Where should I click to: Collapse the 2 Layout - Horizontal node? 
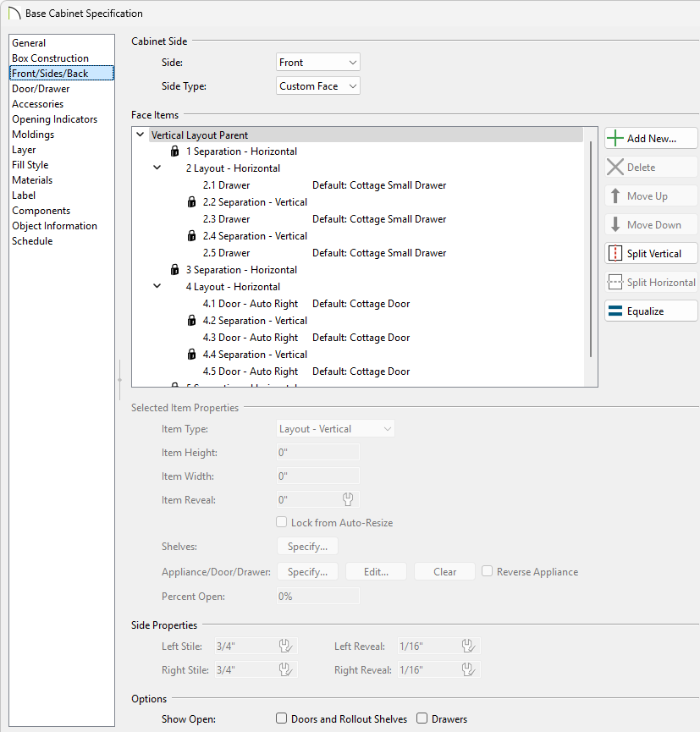pyautogui.click(x=157, y=168)
